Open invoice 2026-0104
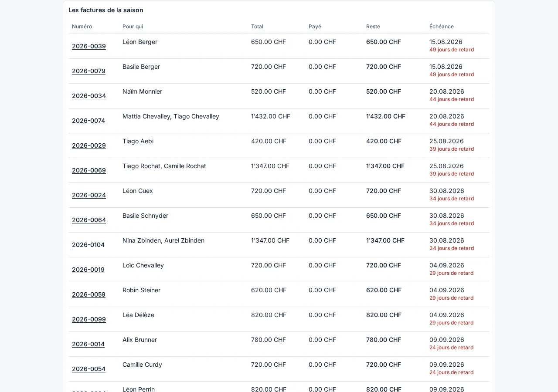Viewport: 558px width, 392px height. pyautogui.click(x=88, y=245)
